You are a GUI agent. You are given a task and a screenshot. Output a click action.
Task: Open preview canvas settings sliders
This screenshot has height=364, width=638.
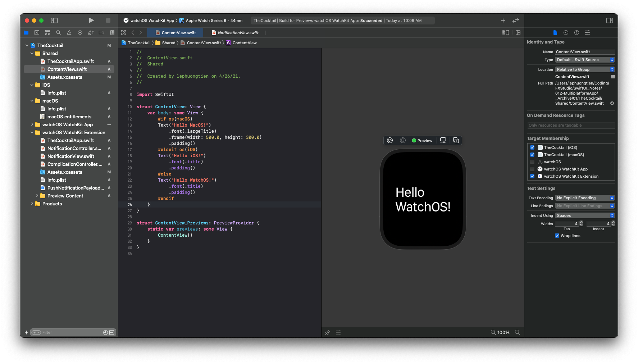click(x=338, y=333)
